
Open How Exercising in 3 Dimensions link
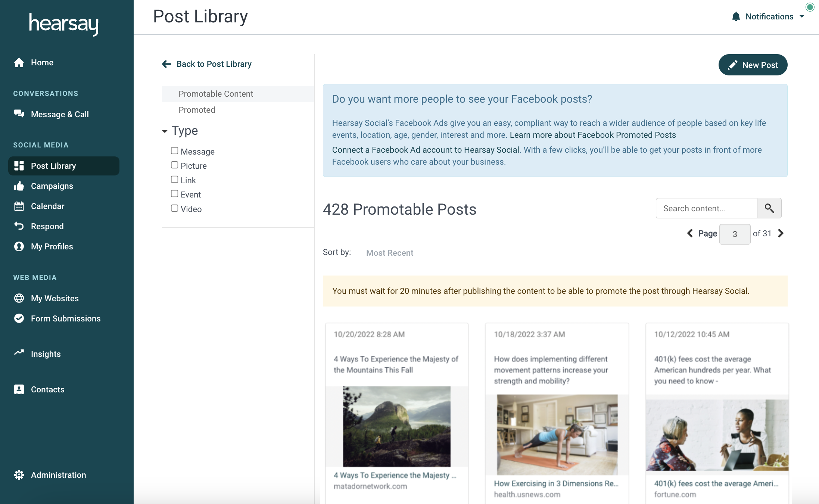[x=556, y=483]
